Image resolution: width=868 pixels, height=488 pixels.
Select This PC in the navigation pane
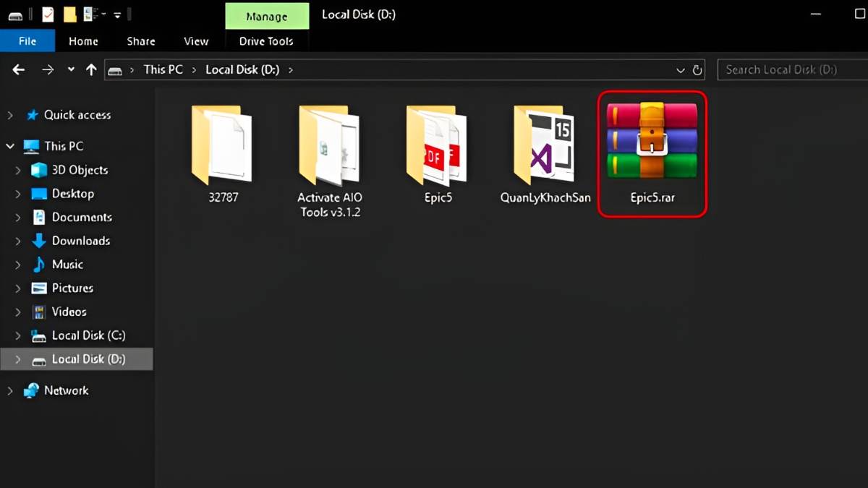click(x=64, y=146)
